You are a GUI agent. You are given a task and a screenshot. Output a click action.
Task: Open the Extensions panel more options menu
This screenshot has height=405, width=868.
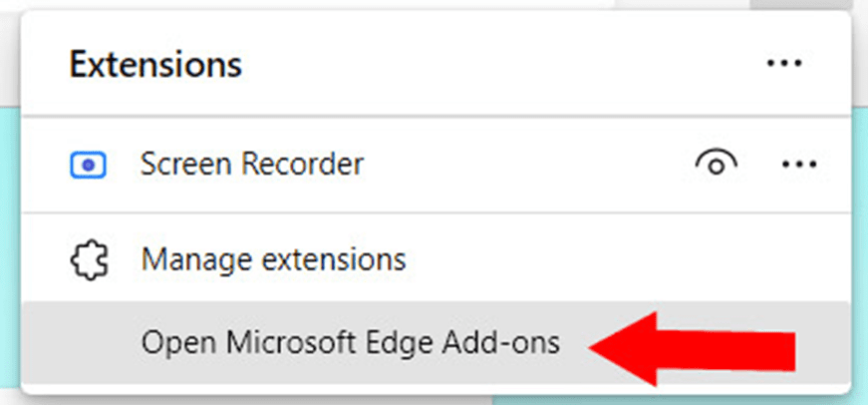coord(784,65)
